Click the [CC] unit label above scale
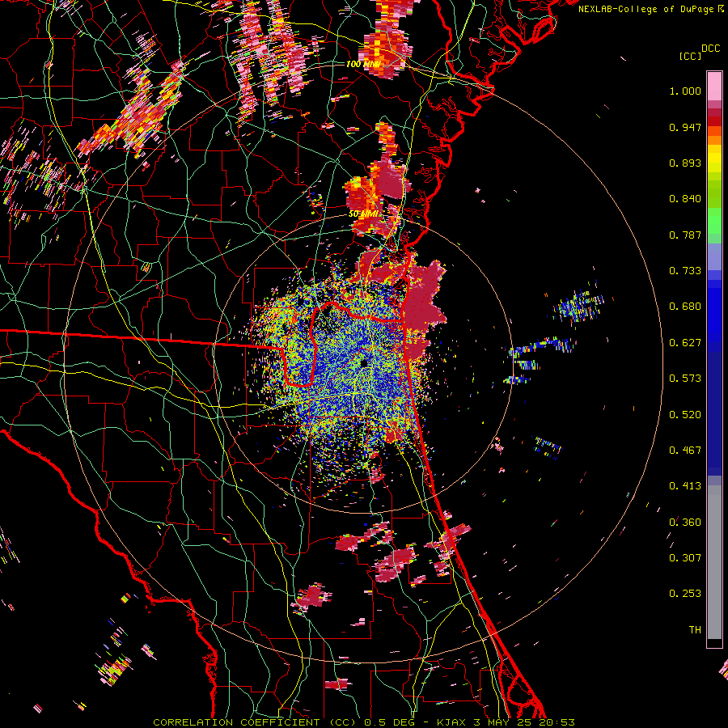This screenshot has height=728, width=728. pos(690,56)
